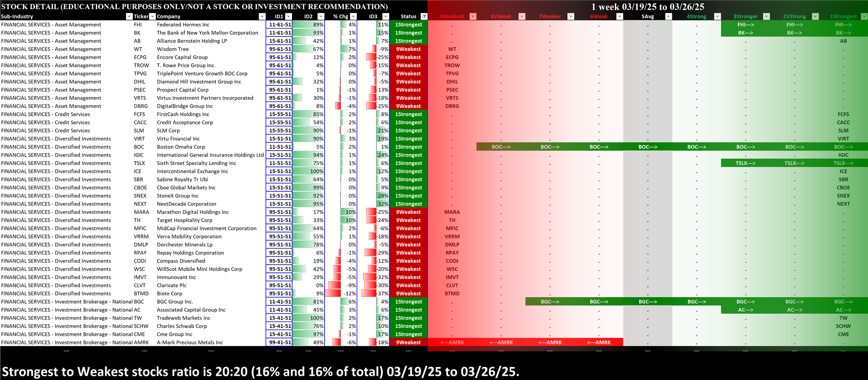This screenshot has height=380, width=868.
Task: Select the BOC---> cell under 8VWeak column
Action: [501, 147]
